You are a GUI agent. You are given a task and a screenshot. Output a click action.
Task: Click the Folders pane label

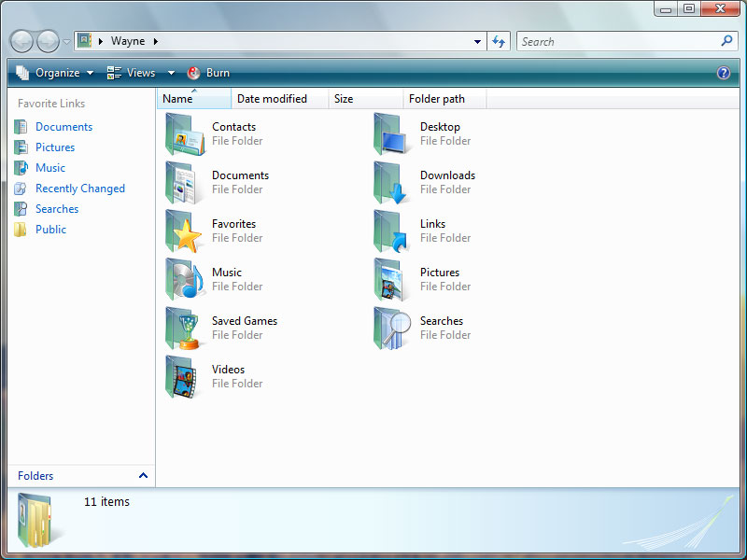point(35,476)
